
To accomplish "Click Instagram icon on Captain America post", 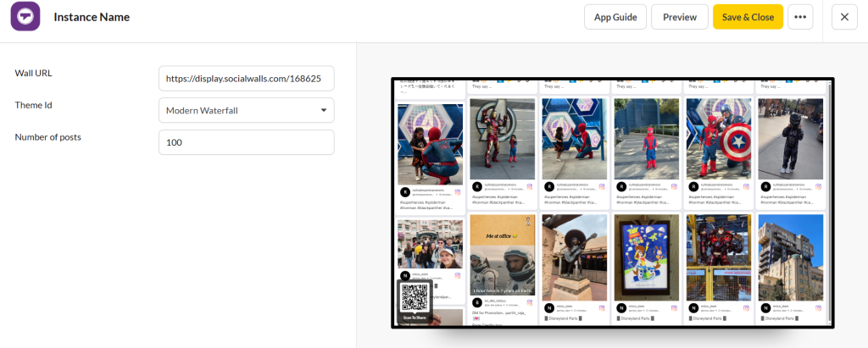I will 747,185.
